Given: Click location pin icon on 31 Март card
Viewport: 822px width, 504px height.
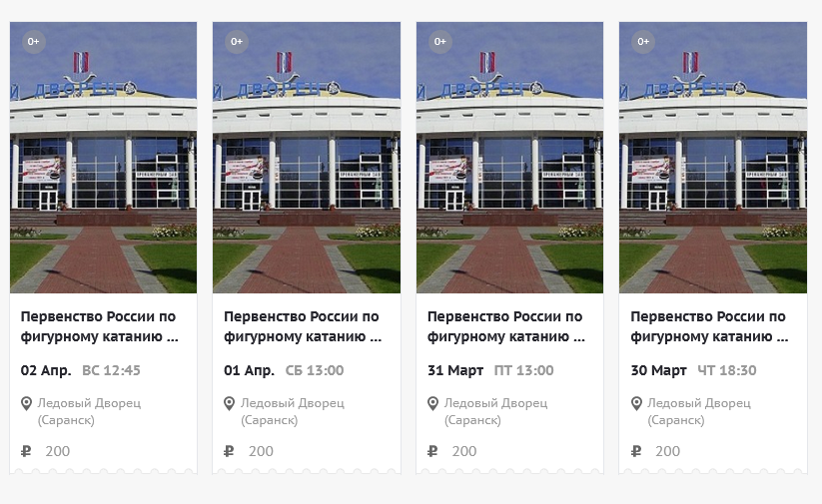Looking at the screenshot, I should click(432, 403).
